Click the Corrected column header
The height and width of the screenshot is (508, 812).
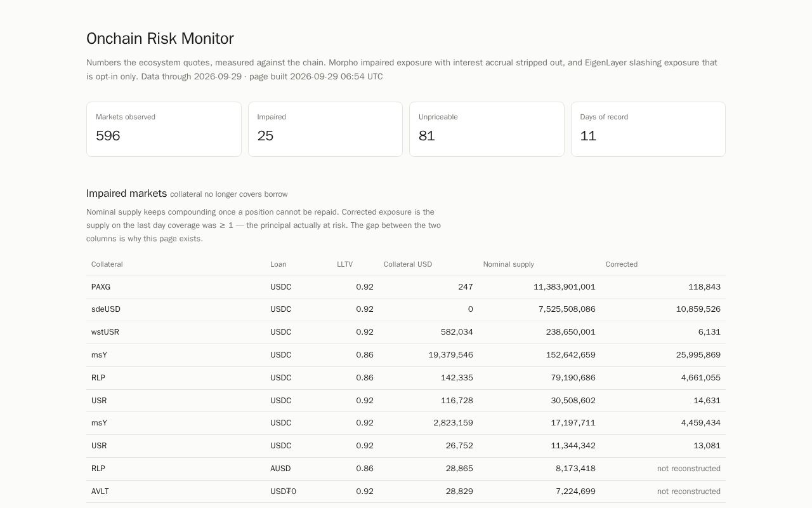[x=622, y=264]
